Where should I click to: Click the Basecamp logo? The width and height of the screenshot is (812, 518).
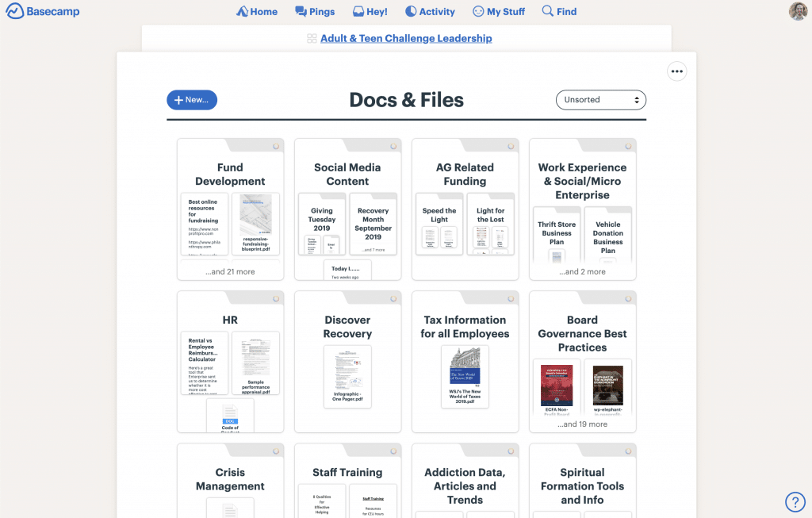pyautogui.click(x=43, y=11)
